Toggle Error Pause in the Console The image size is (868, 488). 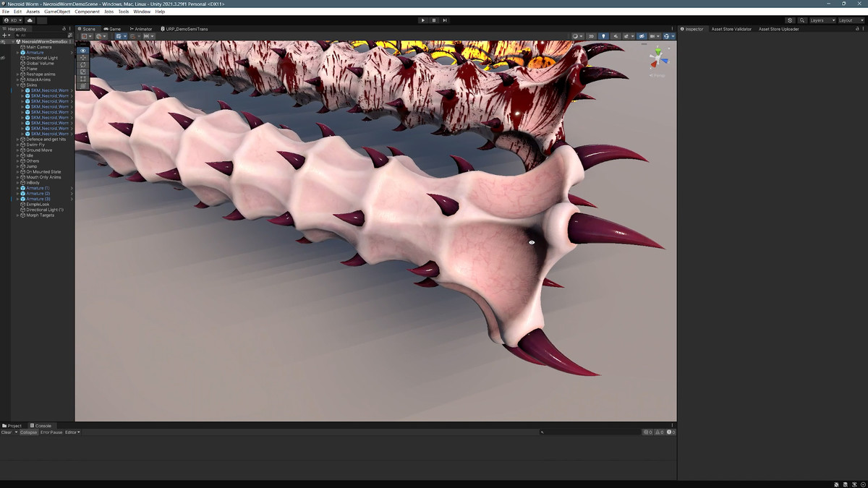[x=51, y=432]
